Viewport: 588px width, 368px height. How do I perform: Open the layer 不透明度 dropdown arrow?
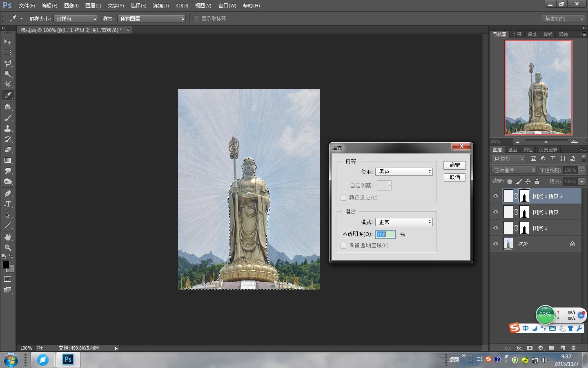point(582,170)
